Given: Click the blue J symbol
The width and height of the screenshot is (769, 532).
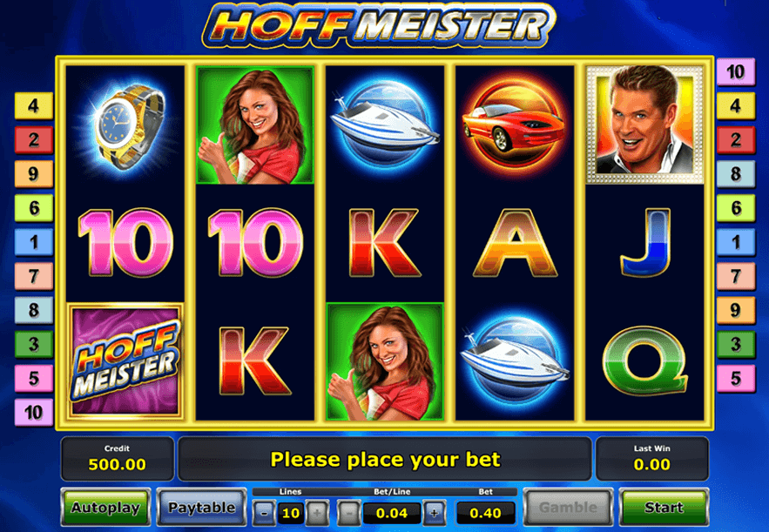Looking at the screenshot, I should tap(645, 243).
